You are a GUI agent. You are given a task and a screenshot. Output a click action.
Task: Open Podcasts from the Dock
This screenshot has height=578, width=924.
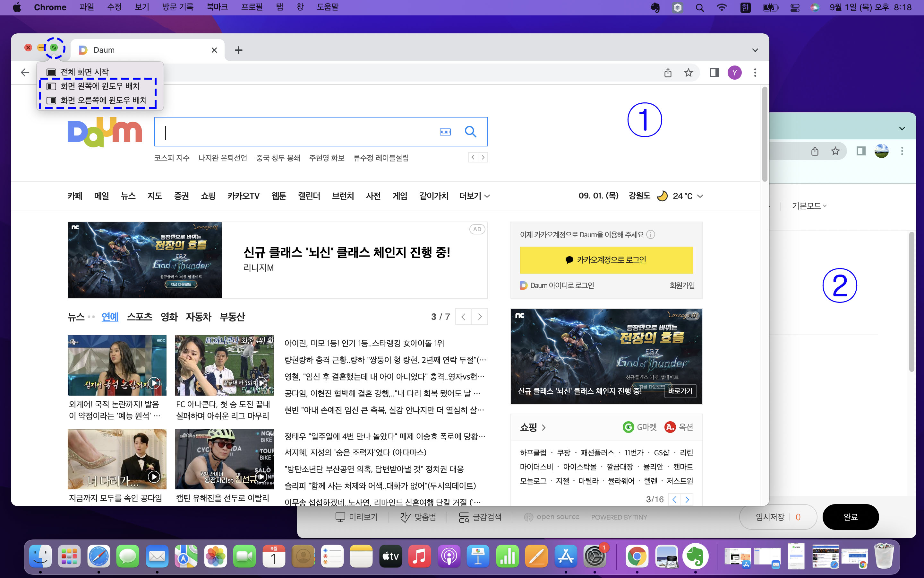coord(449,556)
